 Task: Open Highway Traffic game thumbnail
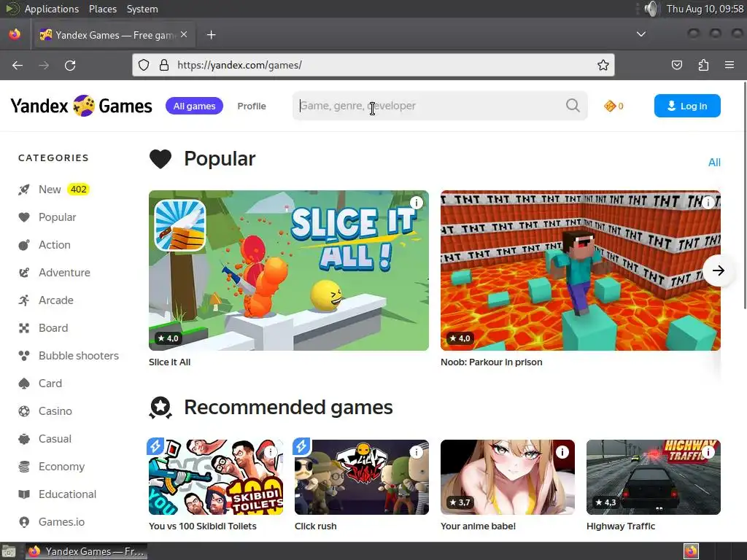(x=653, y=477)
